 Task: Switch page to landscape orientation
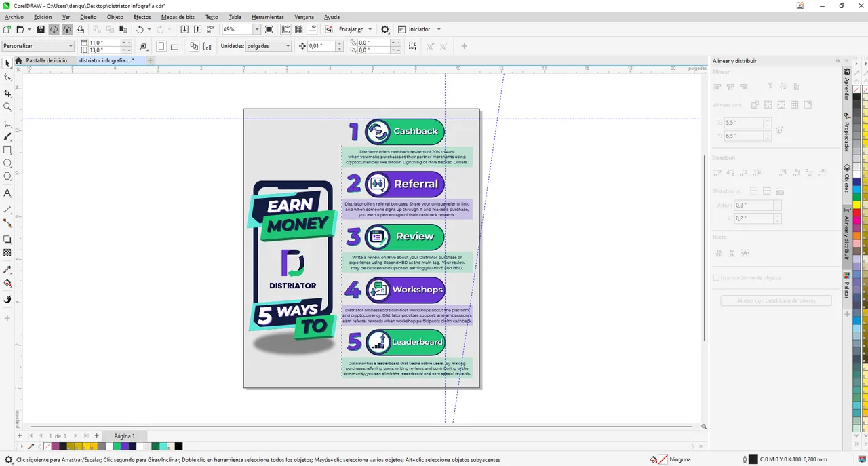coord(174,46)
